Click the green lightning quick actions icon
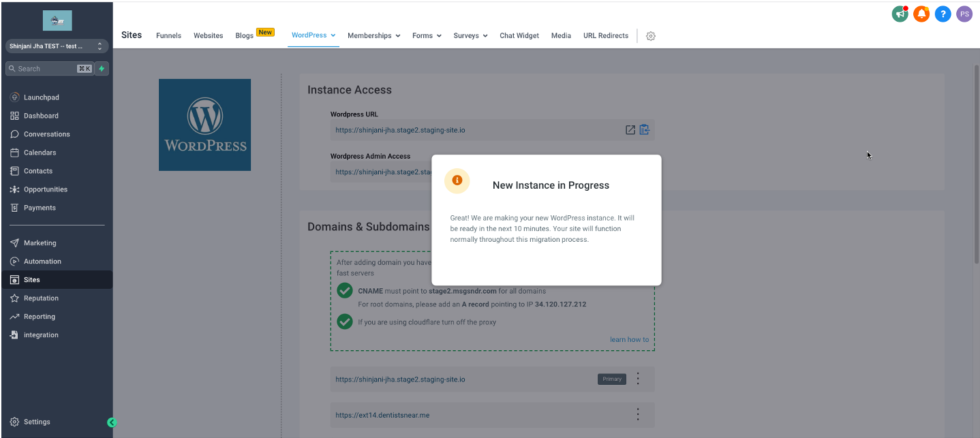Screen dimensions: 980x438 click(x=102, y=69)
